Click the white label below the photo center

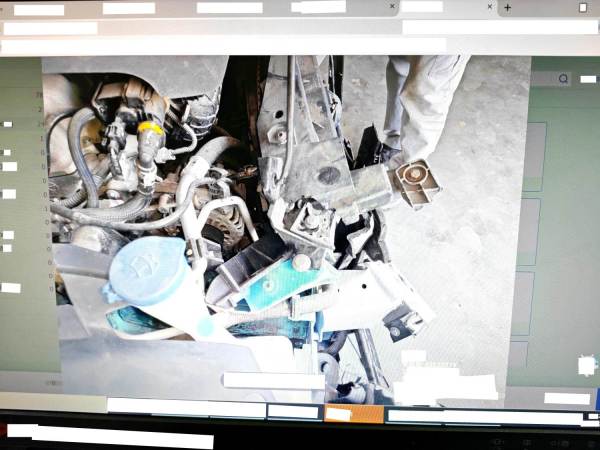click(273, 381)
